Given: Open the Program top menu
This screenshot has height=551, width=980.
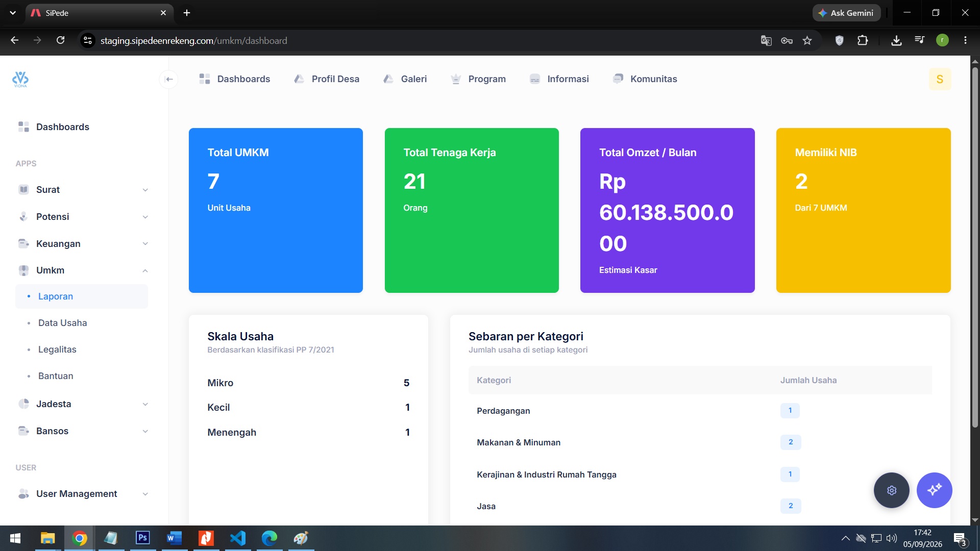Looking at the screenshot, I should point(478,79).
